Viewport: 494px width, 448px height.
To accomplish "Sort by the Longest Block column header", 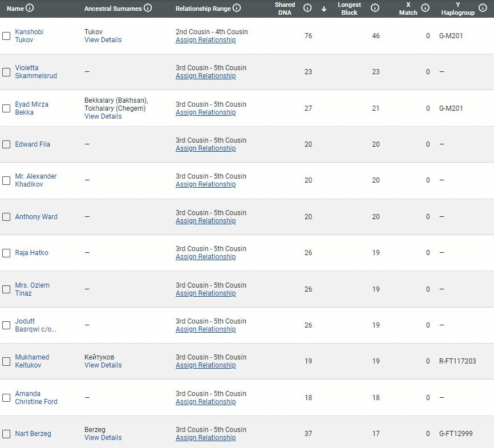I will (349, 9).
